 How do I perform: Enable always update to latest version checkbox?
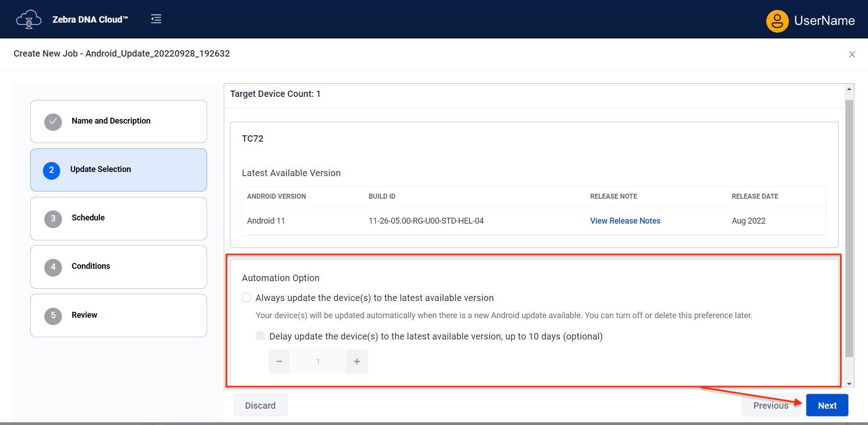click(246, 297)
